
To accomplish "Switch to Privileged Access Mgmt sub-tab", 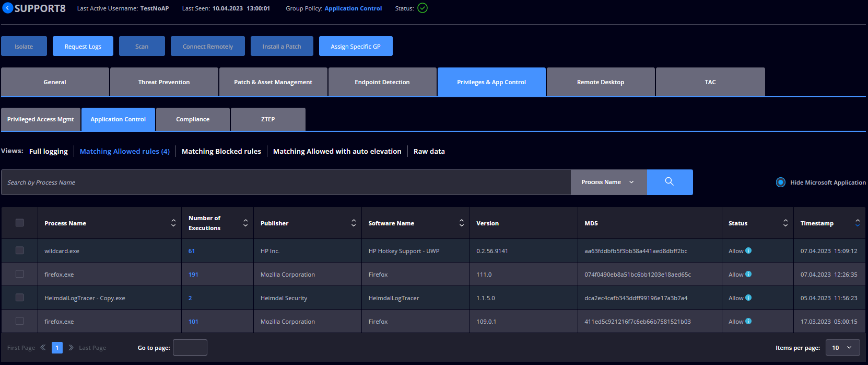I will coord(41,119).
